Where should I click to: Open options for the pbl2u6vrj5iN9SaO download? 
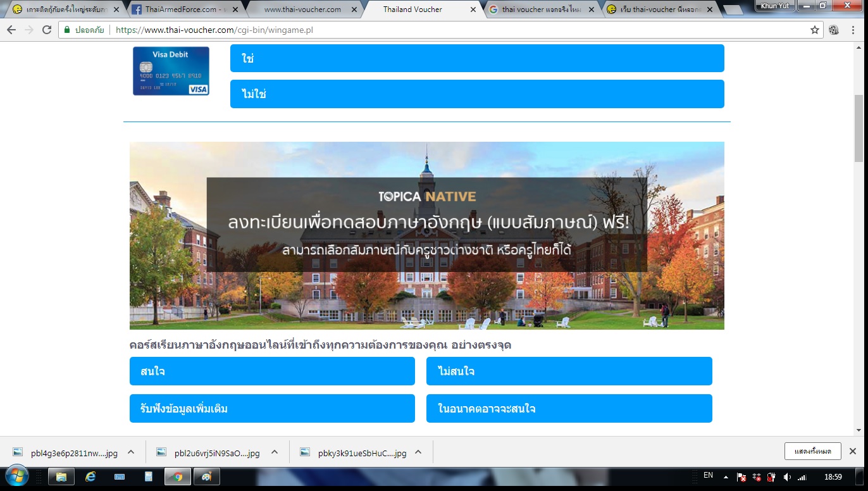pyautogui.click(x=275, y=452)
